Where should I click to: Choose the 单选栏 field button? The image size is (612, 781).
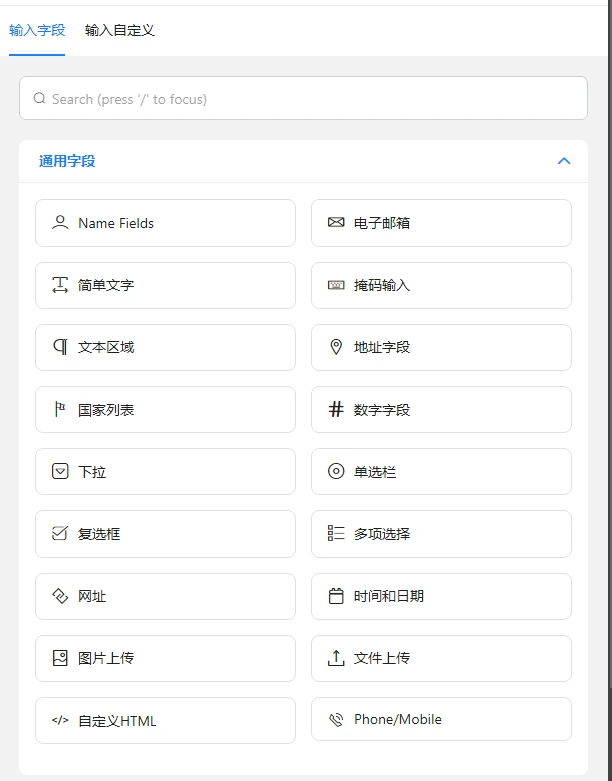(x=441, y=471)
